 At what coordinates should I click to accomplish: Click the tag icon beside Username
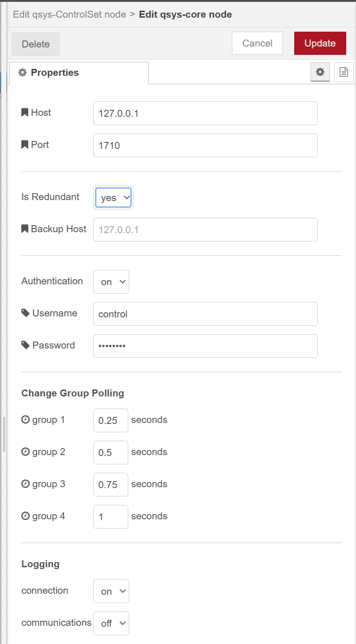point(26,313)
